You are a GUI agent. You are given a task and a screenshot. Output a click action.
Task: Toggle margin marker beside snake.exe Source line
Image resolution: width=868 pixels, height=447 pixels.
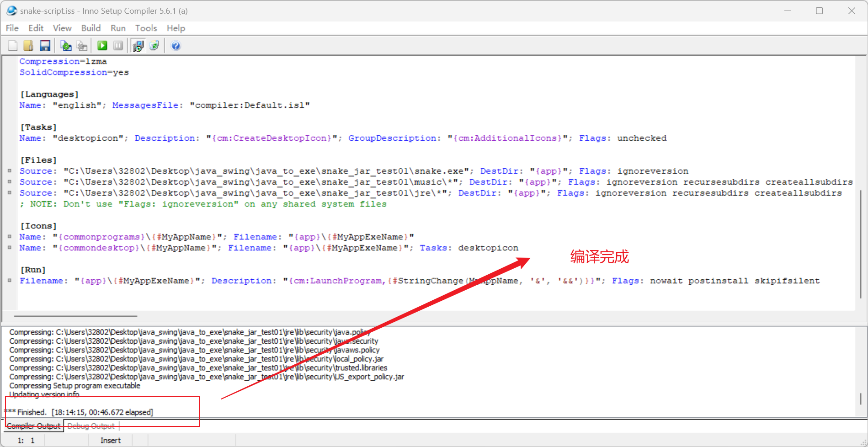(x=10, y=171)
